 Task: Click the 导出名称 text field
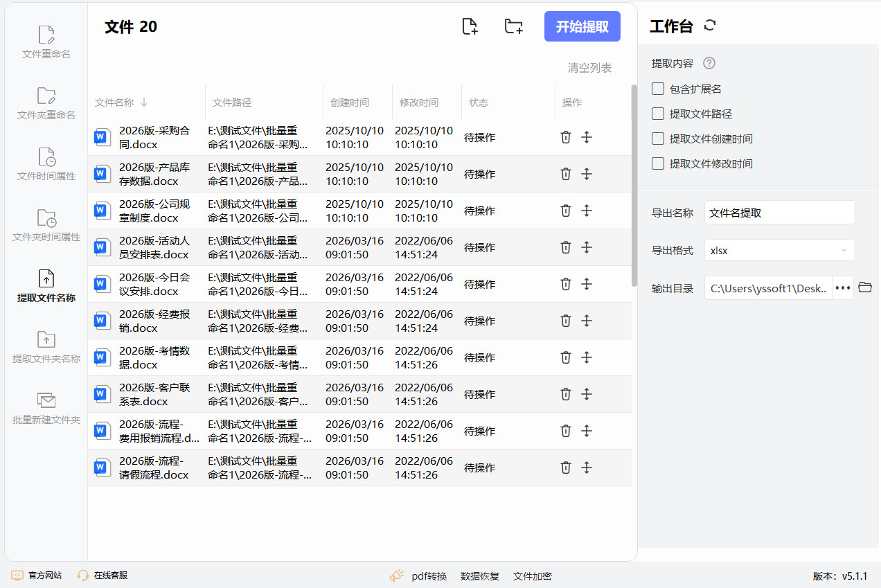tap(779, 213)
